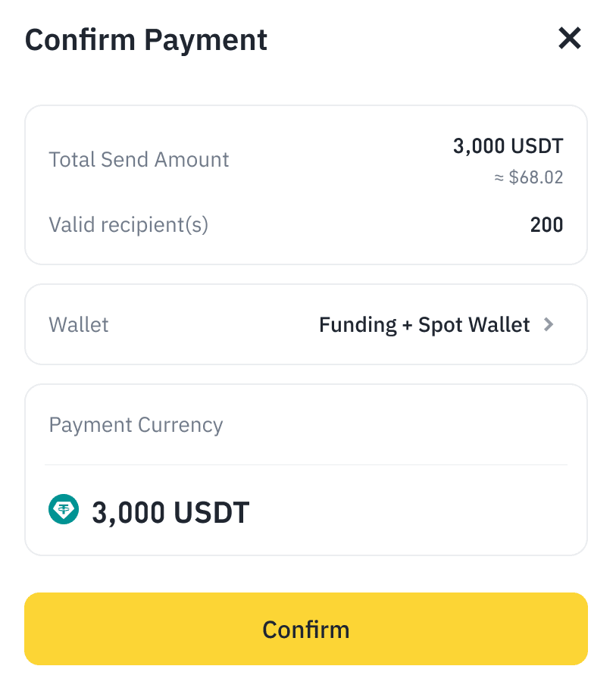Viewport: 616px width, 691px height.
Task: Click the divider line under Payment Currency
Action: click(306, 464)
